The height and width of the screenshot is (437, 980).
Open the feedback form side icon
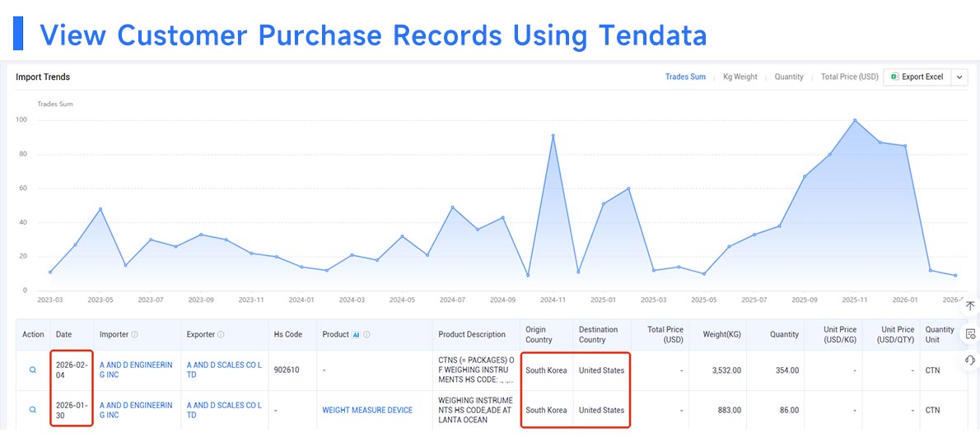(969, 332)
